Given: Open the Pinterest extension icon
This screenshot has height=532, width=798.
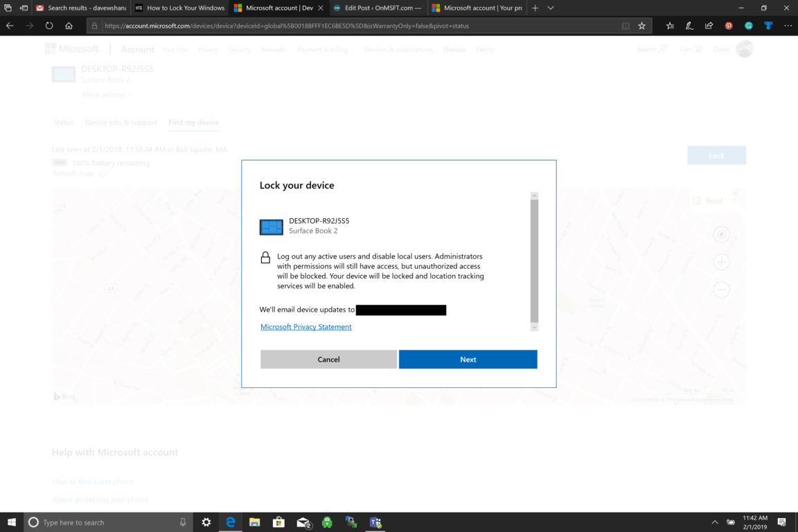Looking at the screenshot, I should pyautogui.click(x=729, y=26).
